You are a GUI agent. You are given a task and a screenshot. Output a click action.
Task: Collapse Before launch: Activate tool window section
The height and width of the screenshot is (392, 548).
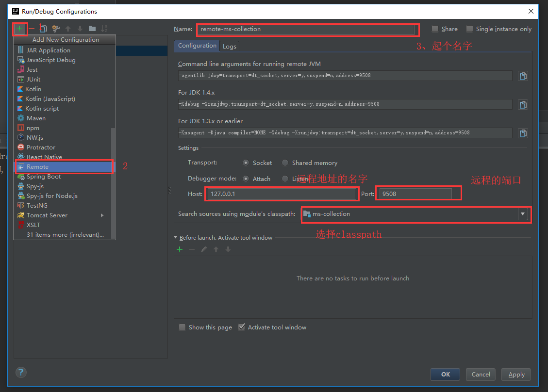[x=175, y=237]
